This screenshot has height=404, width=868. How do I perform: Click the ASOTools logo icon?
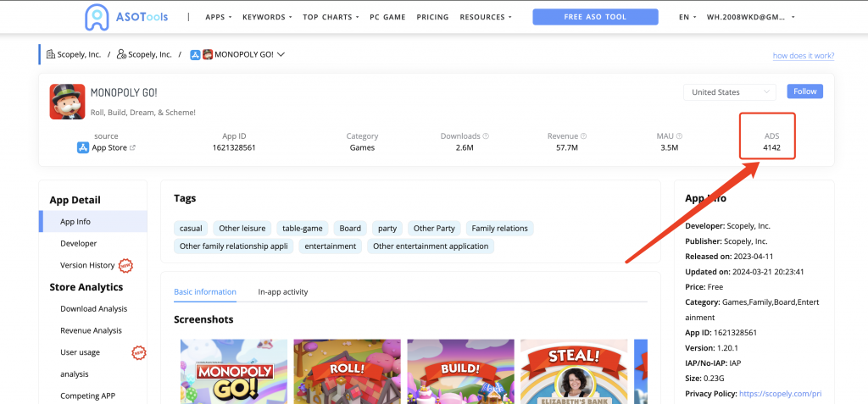point(97,17)
